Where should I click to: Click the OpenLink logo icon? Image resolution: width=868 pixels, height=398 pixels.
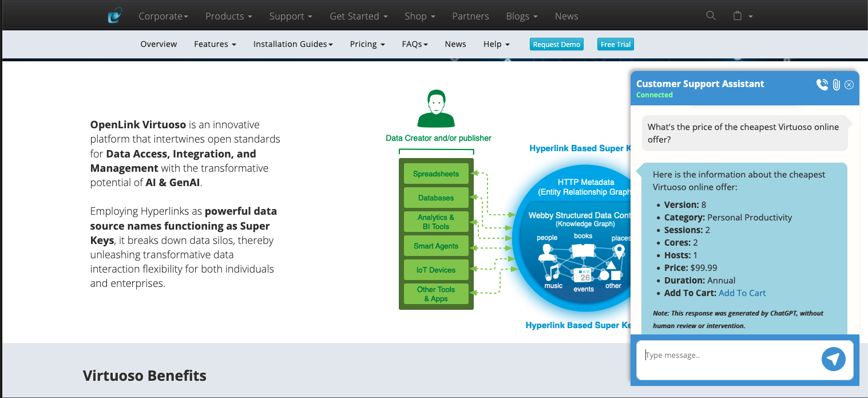tap(115, 15)
